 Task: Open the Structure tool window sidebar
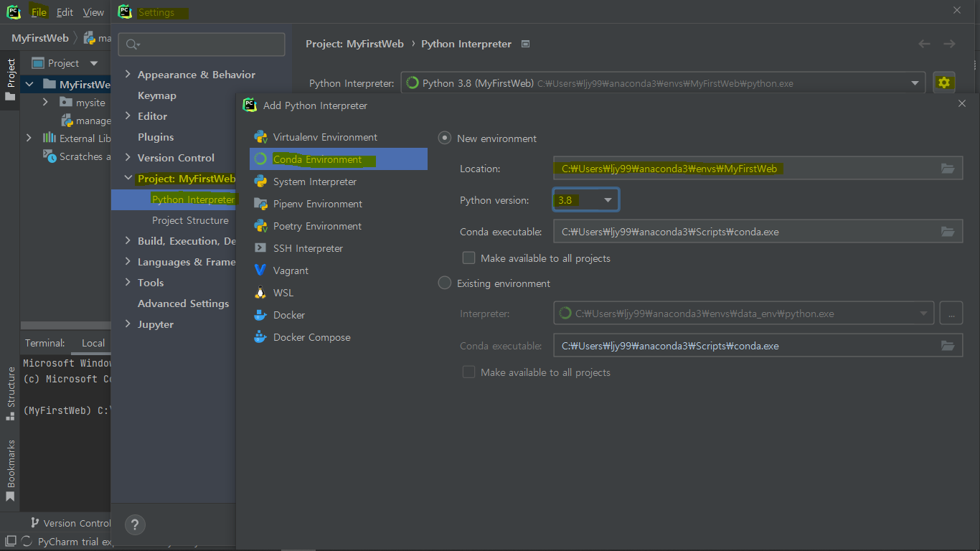10,393
